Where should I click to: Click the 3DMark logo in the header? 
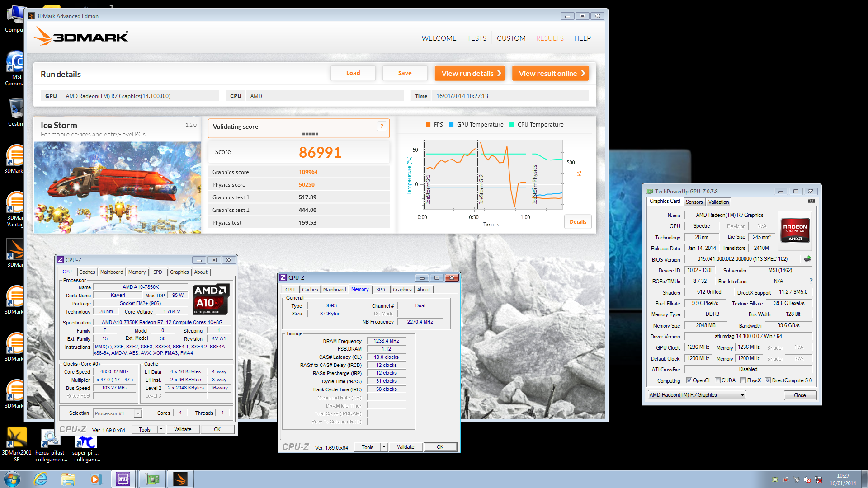pos(81,36)
